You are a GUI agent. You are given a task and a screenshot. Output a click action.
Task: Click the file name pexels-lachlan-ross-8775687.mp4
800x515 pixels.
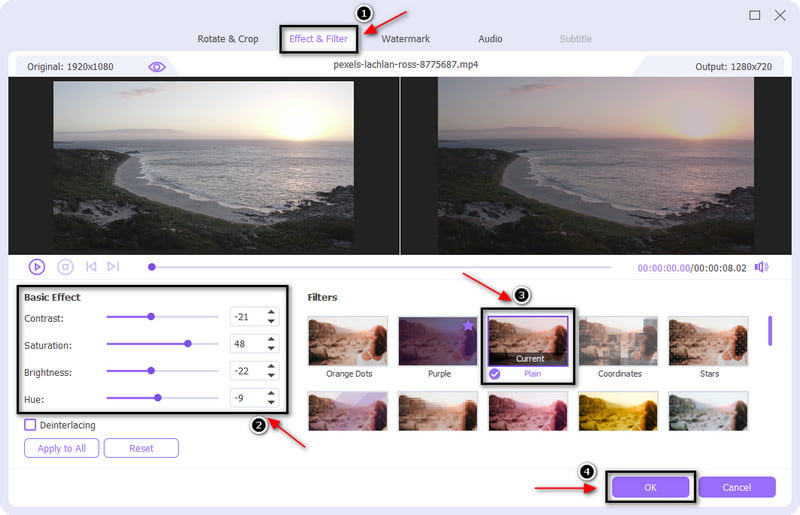click(x=406, y=65)
